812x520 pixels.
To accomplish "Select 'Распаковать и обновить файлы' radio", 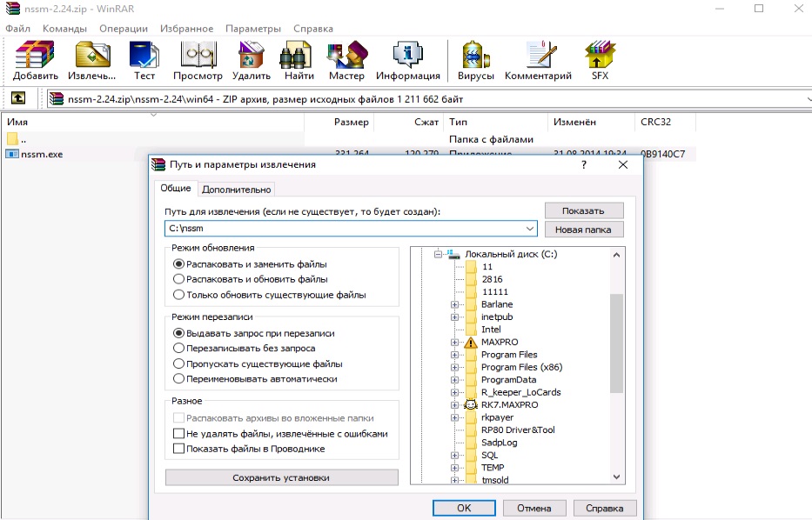I will pos(178,279).
